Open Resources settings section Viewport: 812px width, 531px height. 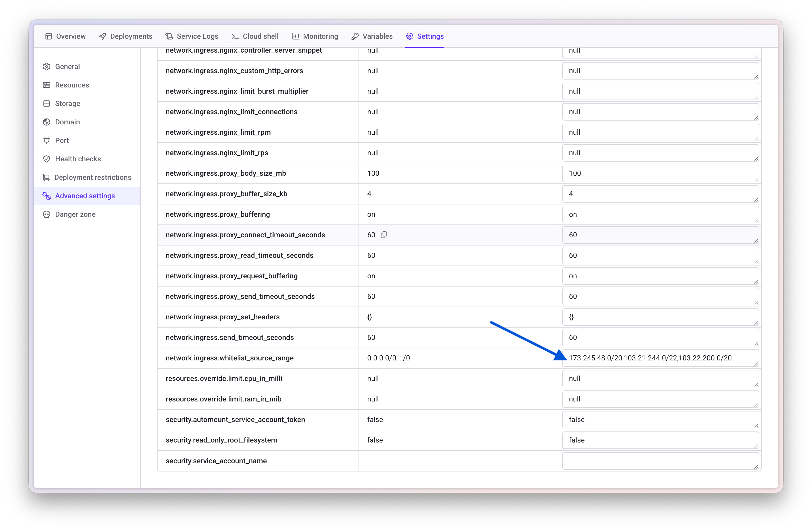click(x=87, y=85)
